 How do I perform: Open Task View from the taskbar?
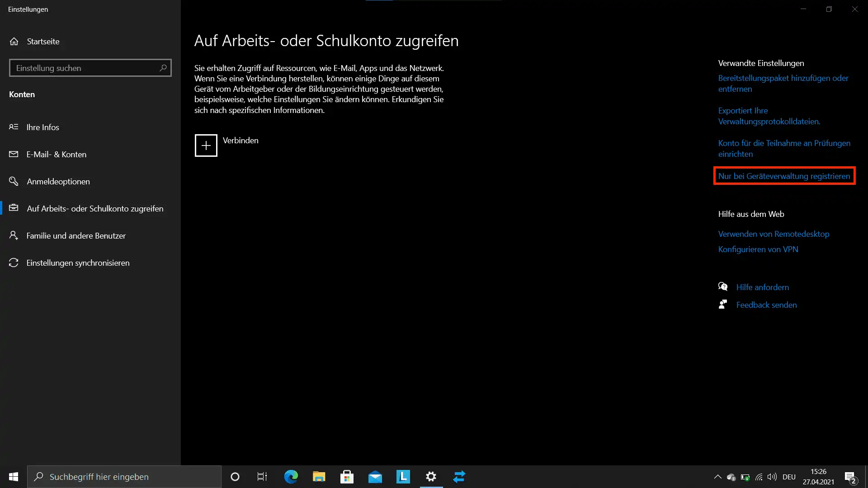click(x=262, y=477)
